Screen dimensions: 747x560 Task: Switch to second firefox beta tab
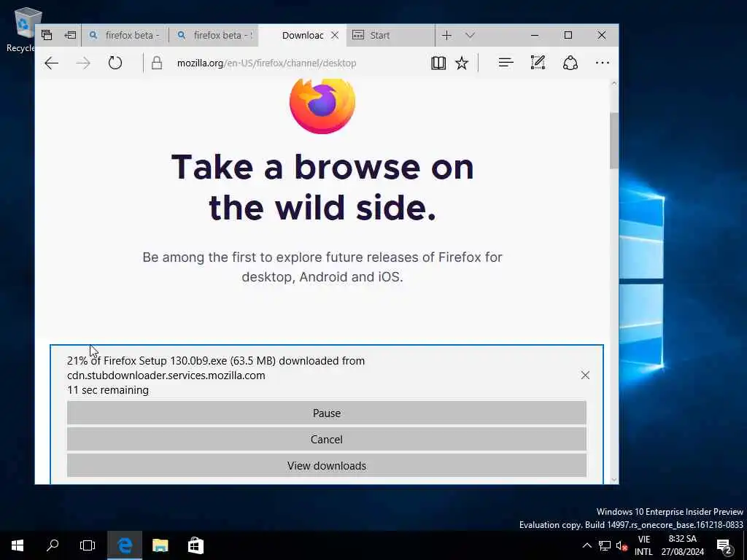click(214, 35)
